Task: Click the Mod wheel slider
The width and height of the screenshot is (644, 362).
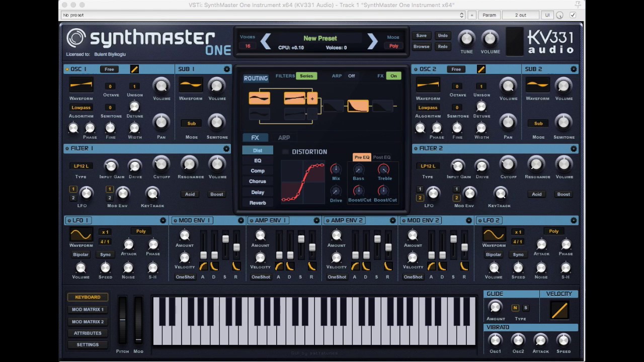Action: pos(138,320)
